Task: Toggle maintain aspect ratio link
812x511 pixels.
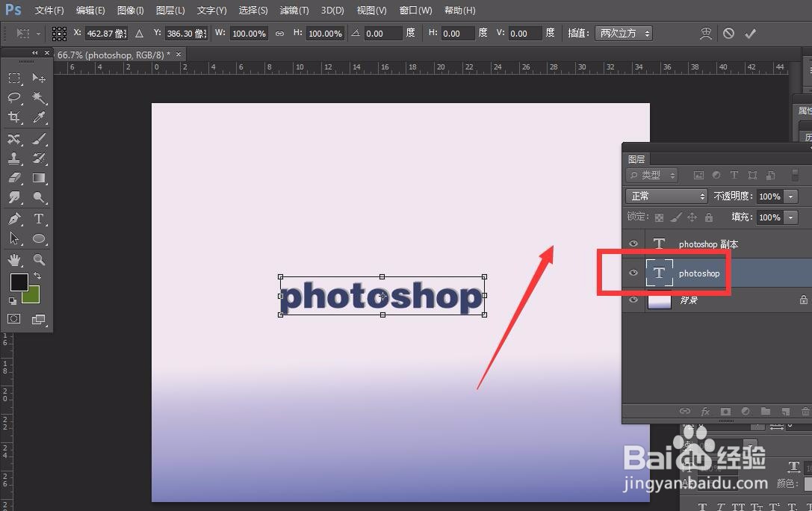Action: click(279, 34)
